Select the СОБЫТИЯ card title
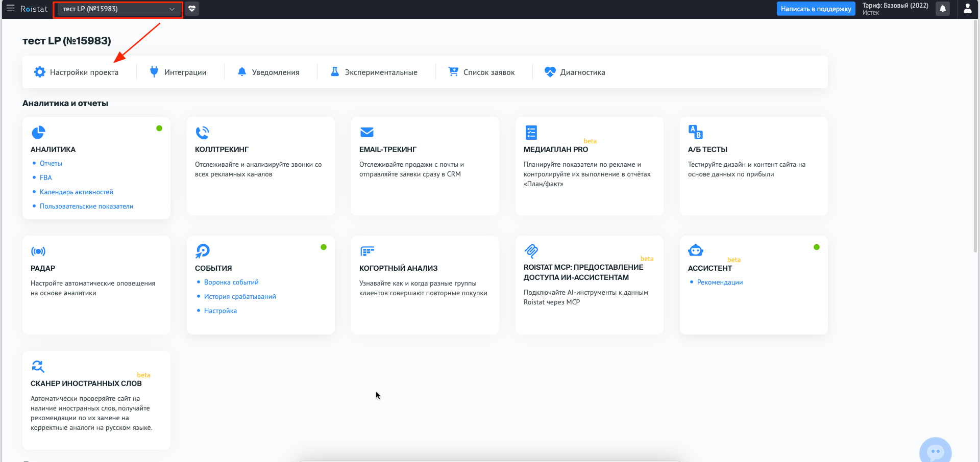Image resolution: width=980 pixels, height=462 pixels. tap(213, 268)
